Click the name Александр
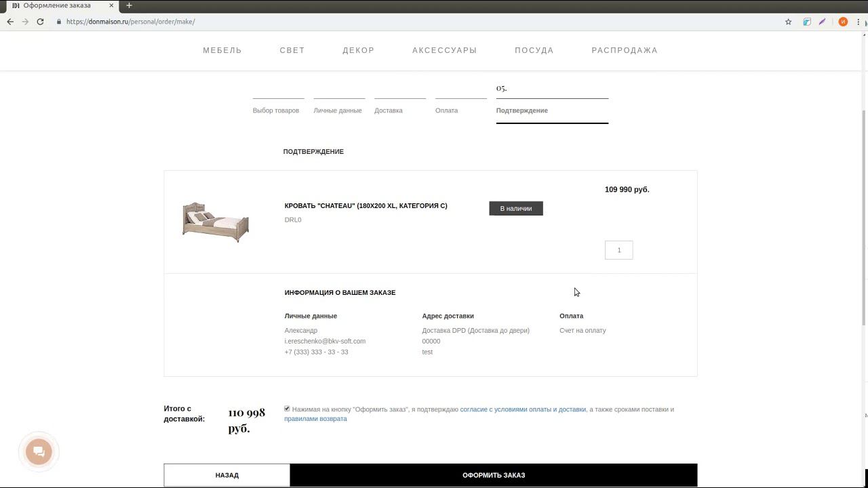The height and width of the screenshot is (488, 868). pos(301,331)
